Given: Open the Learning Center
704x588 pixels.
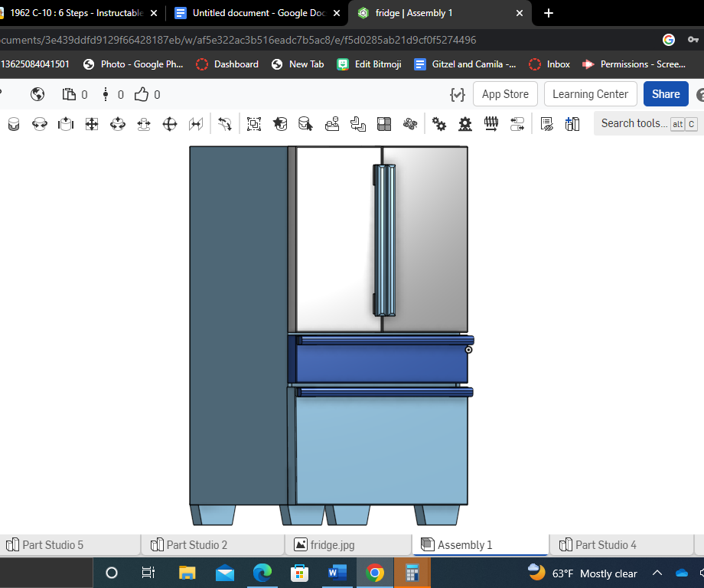Looking at the screenshot, I should click(x=590, y=94).
